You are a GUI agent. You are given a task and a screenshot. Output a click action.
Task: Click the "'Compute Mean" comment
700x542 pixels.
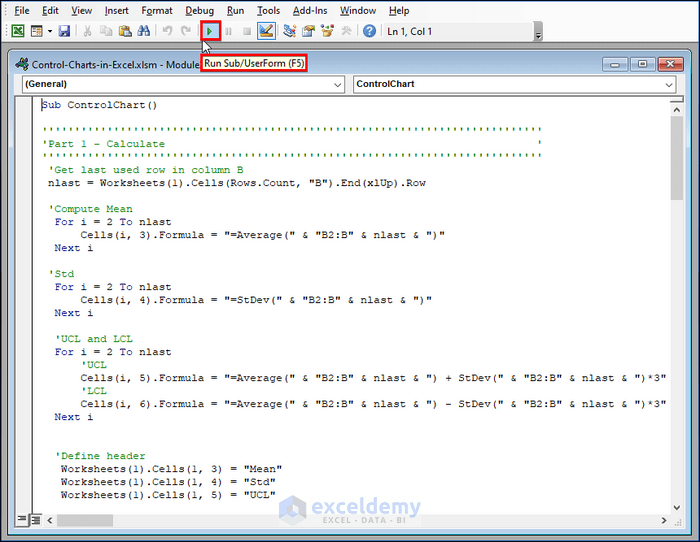click(93, 209)
